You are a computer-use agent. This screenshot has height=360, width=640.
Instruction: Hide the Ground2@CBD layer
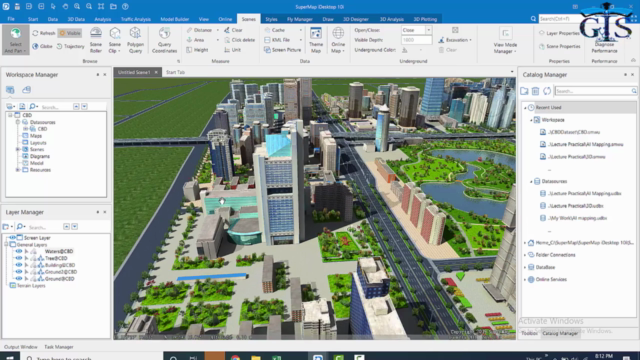pos(19,272)
